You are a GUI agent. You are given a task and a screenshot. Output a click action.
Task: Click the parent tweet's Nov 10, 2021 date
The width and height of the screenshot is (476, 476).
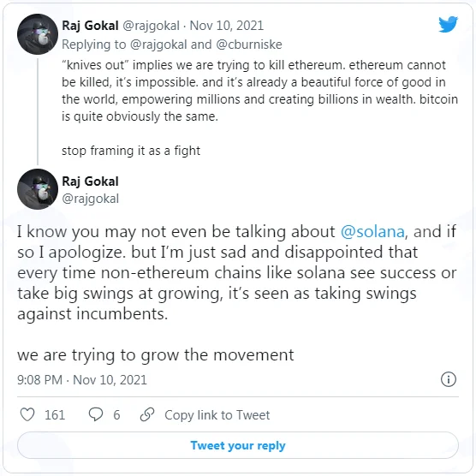(x=227, y=26)
